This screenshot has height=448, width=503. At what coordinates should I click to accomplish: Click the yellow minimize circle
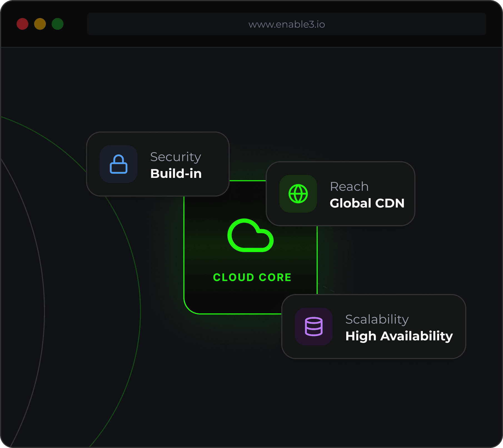(40, 24)
